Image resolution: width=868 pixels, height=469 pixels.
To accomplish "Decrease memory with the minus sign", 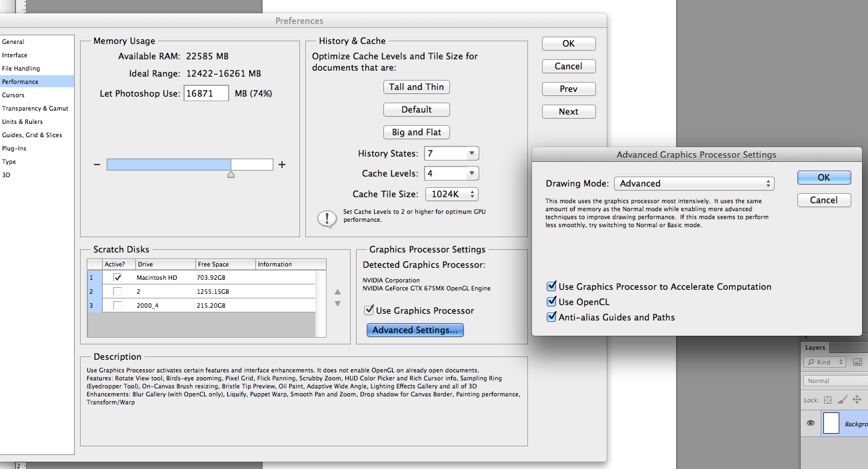I will tap(97, 165).
